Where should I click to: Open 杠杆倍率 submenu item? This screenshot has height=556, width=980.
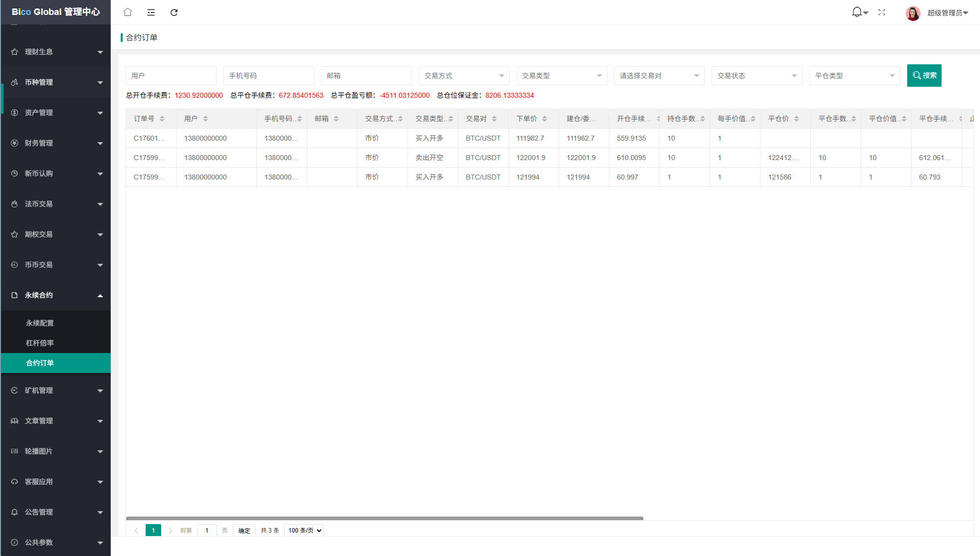click(x=40, y=343)
